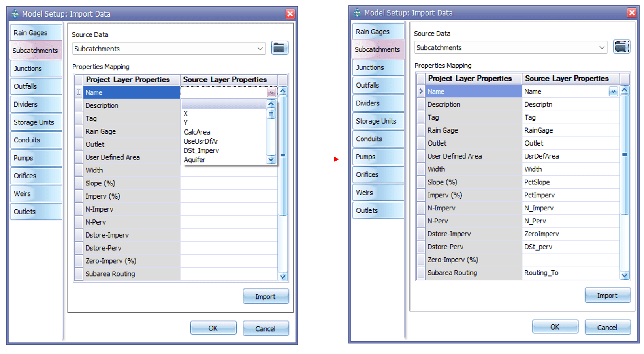Click PctSlope source cell in right window
Viewport: 644px width, 354px height.
571,182
